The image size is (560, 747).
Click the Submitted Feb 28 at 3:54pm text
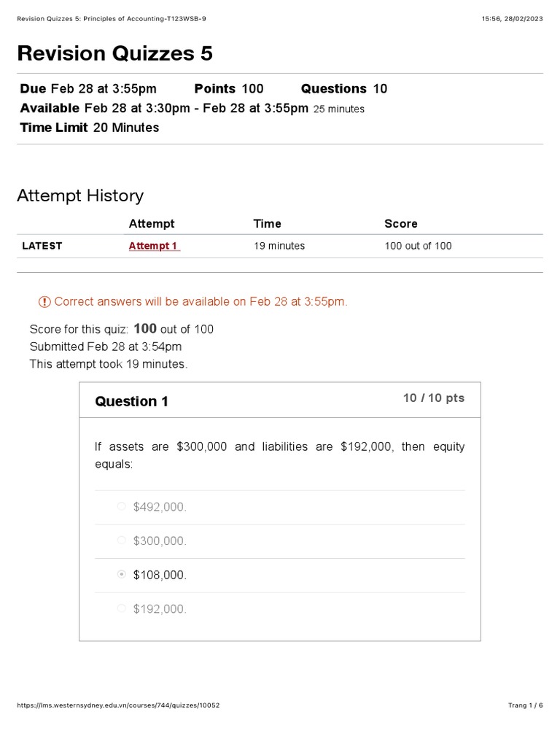click(106, 347)
